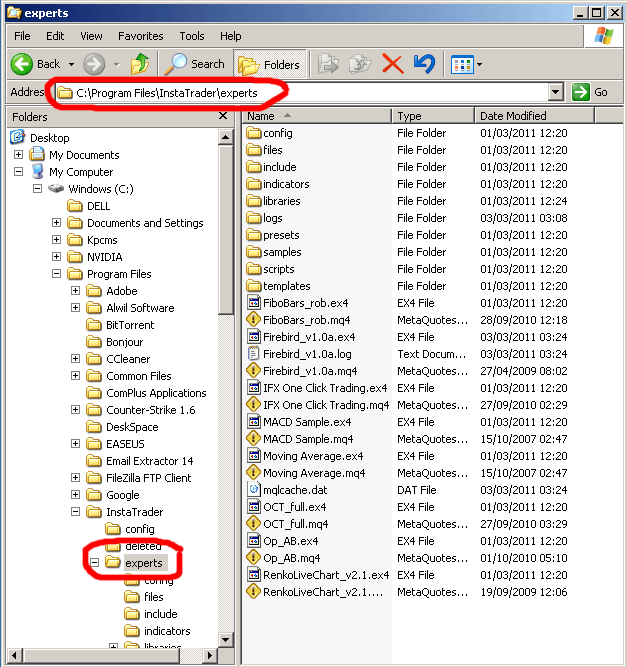Expand the Counter-Strike 1.6 node

coord(75,410)
